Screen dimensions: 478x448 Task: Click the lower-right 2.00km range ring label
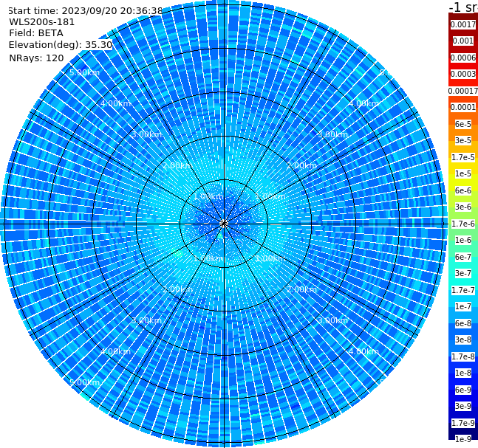click(x=301, y=289)
